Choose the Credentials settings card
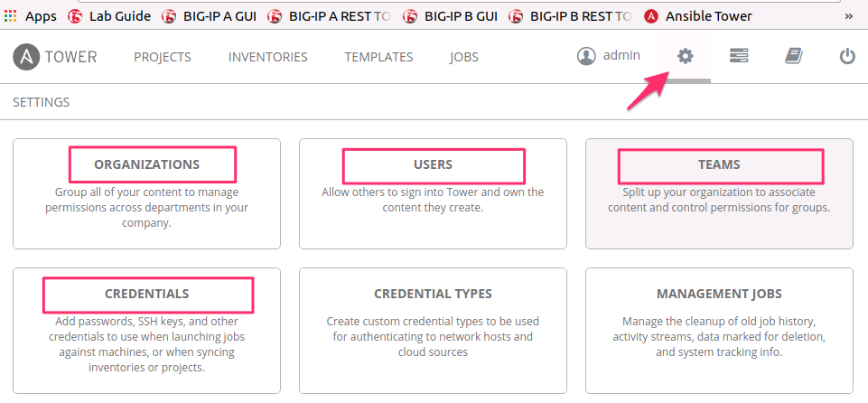The height and width of the screenshot is (403, 868). click(146, 331)
